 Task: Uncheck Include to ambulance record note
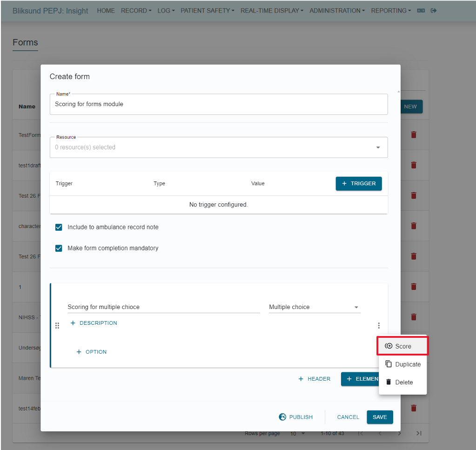[59, 227]
